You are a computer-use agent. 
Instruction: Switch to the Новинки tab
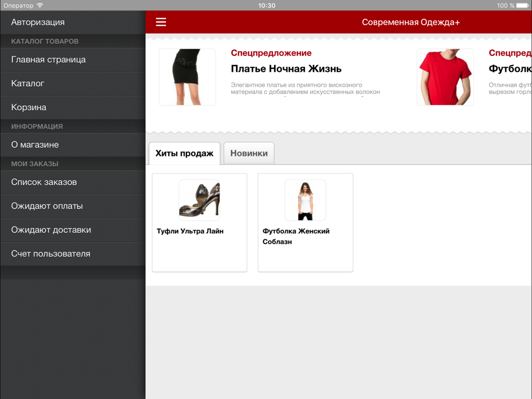[249, 153]
